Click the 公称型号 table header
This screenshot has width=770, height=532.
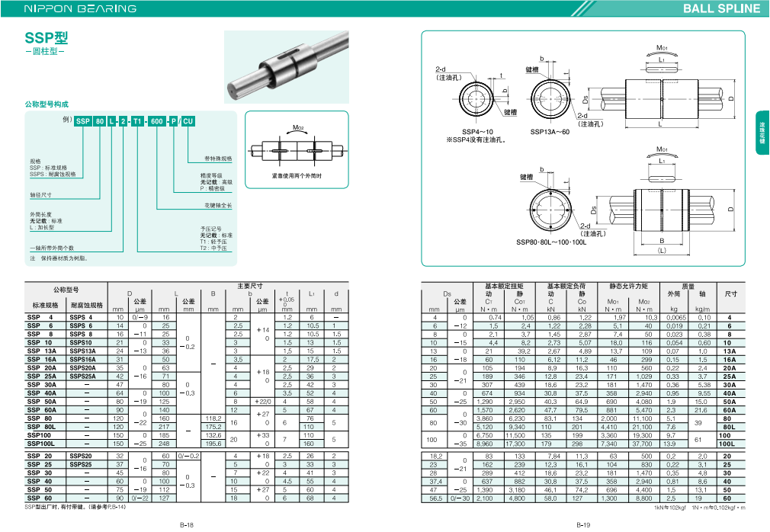(x=66, y=290)
